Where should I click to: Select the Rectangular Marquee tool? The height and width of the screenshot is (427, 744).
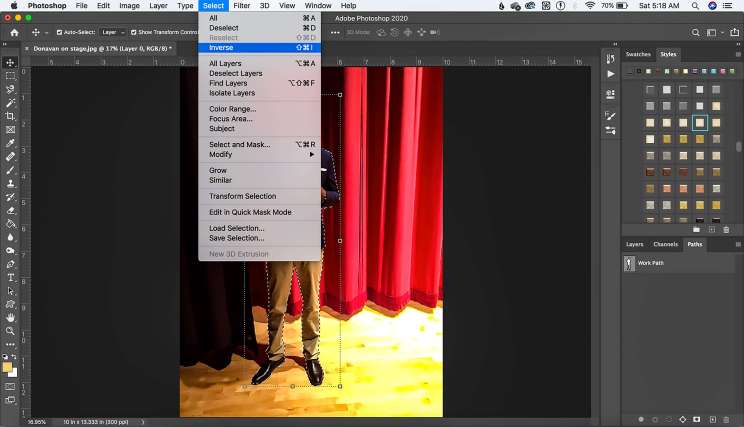click(10, 76)
